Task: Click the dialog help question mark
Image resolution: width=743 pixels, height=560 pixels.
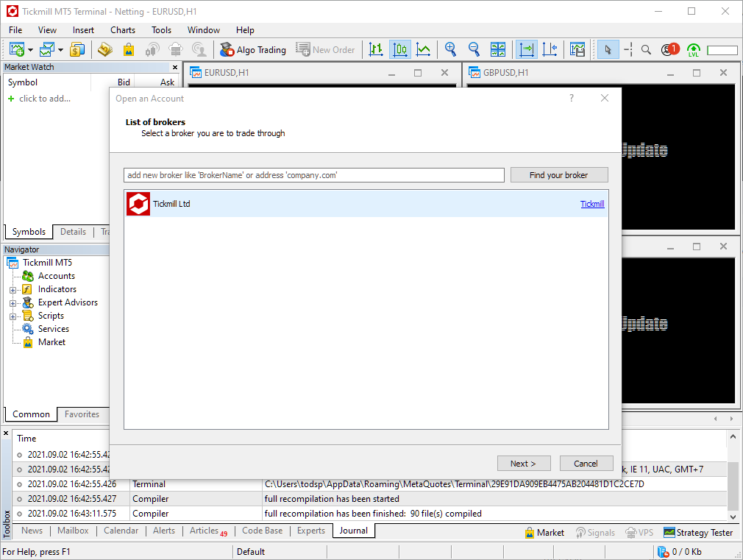Action: pyautogui.click(x=572, y=98)
